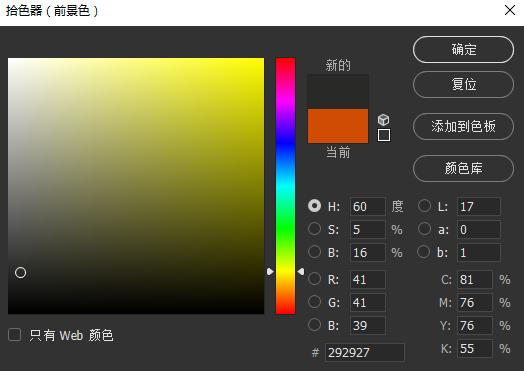Click the brightness field showing 16

tap(368, 252)
